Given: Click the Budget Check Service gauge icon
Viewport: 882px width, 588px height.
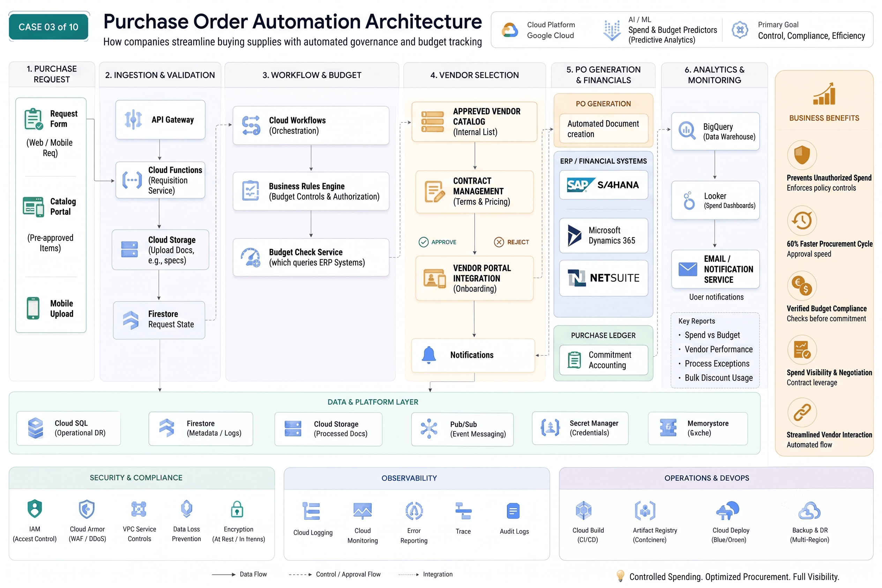Looking at the screenshot, I should (250, 257).
